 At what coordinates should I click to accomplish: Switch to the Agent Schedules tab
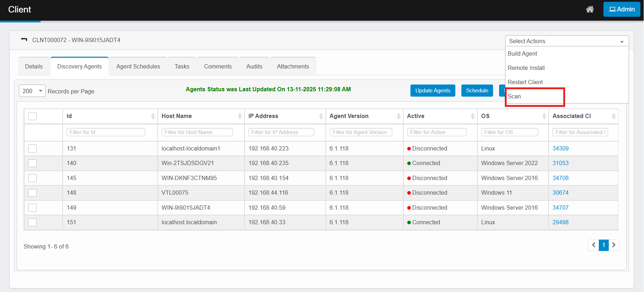[x=138, y=67]
